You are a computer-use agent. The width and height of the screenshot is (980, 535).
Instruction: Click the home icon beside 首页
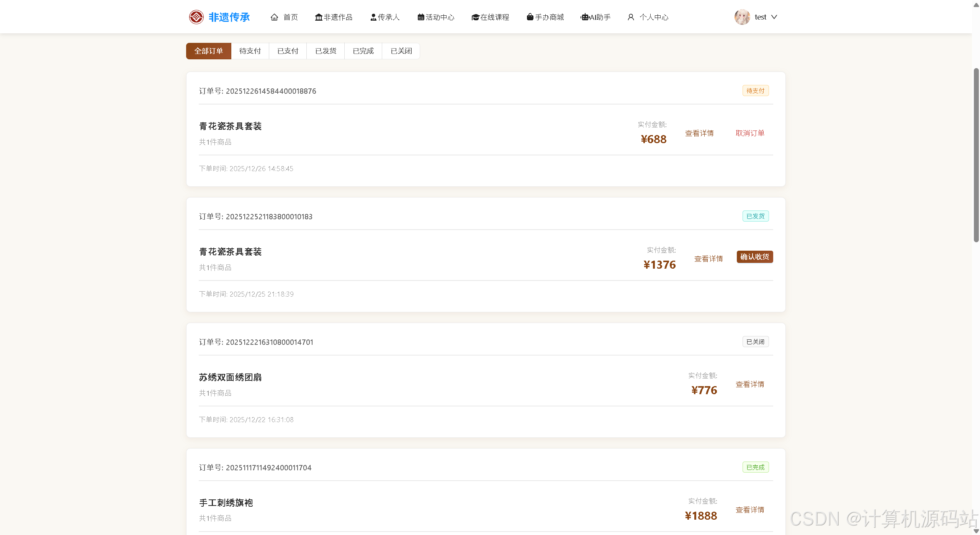[274, 17]
